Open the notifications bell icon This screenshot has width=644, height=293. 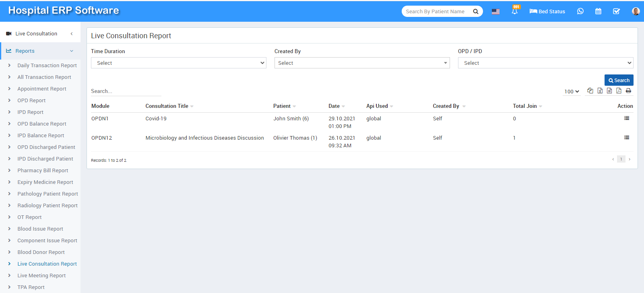514,11
